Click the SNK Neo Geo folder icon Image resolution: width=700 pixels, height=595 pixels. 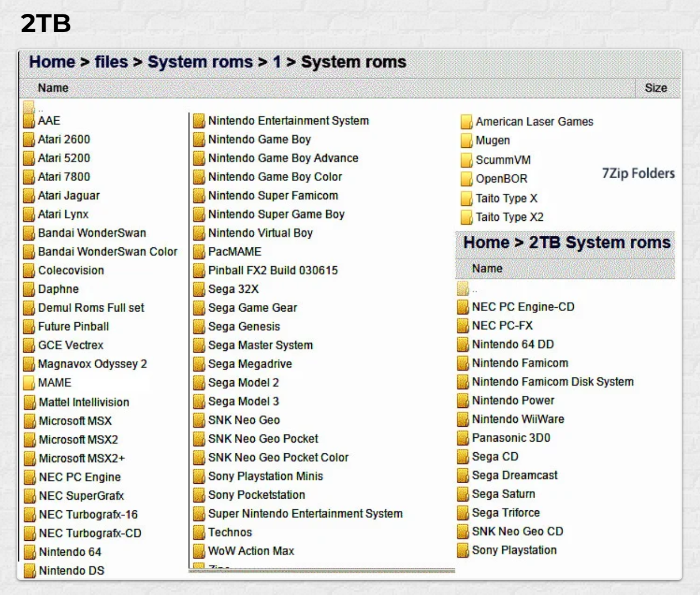[x=199, y=420]
